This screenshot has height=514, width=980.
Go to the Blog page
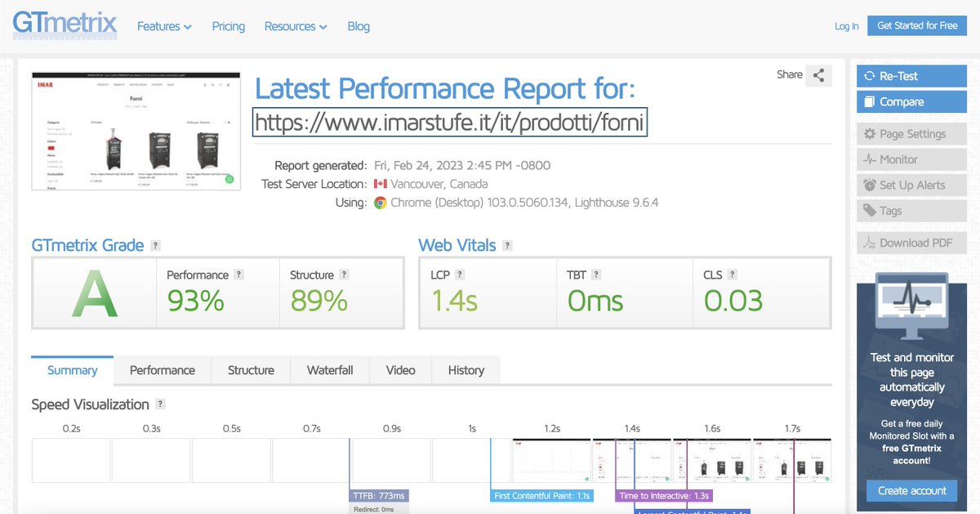359,26
